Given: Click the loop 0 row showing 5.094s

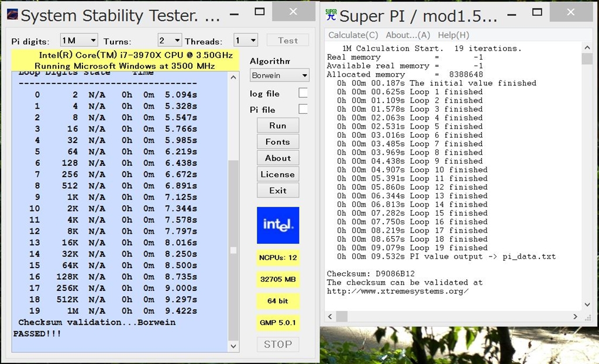Looking at the screenshot, I should click(116, 94).
